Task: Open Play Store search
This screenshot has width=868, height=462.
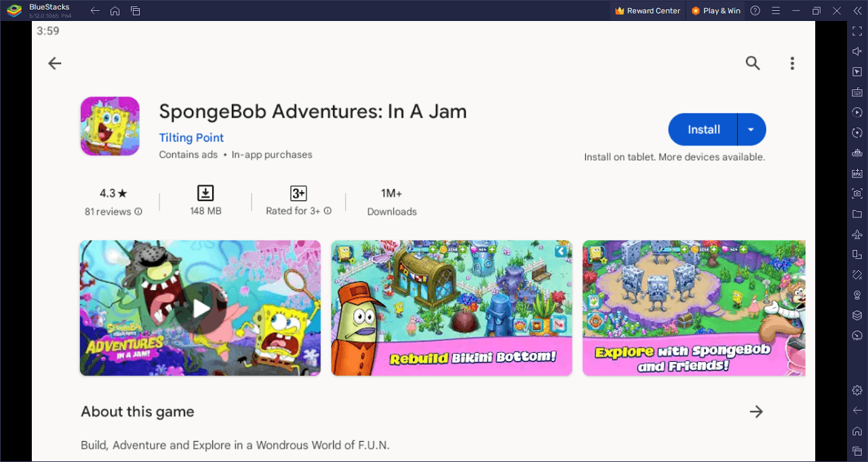Action: [x=753, y=63]
